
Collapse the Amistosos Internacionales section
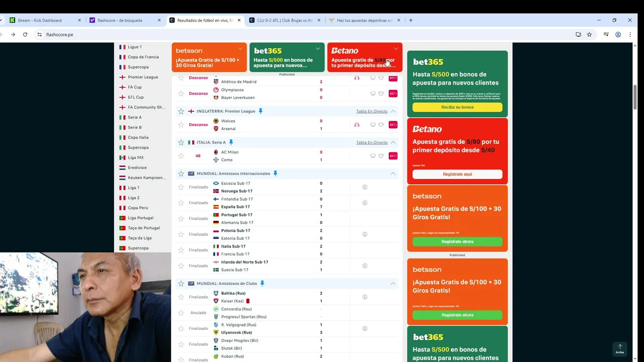[x=393, y=173]
